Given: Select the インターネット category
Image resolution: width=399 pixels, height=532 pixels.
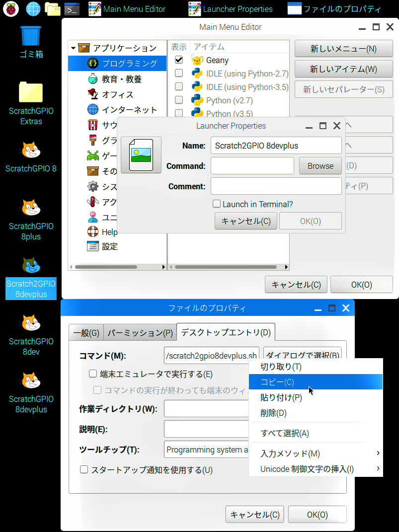Looking at the screenshot, I should (x=117, y=110).
